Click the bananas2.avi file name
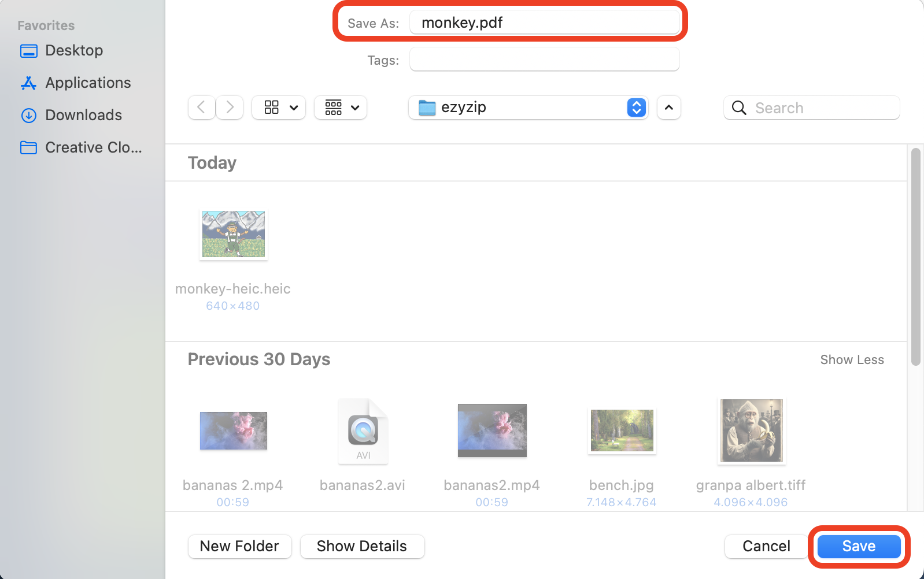This screenshot has height=579, width=924. (363, 485)
